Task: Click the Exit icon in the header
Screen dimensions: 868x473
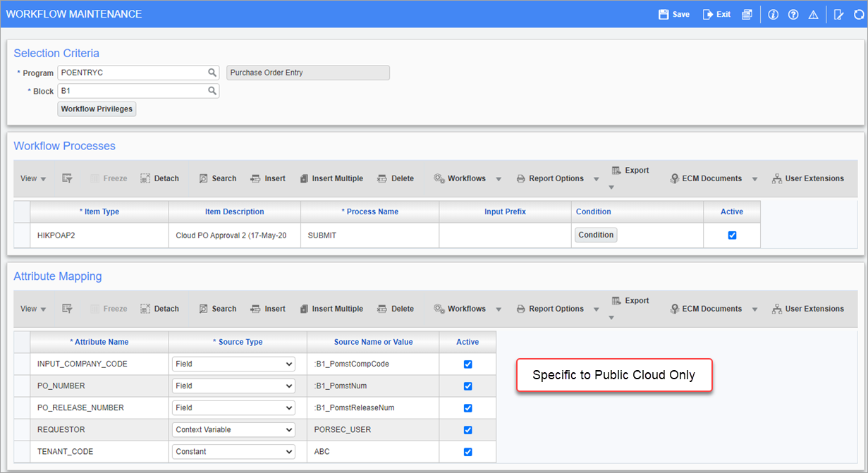Action: tap(716, 13)
